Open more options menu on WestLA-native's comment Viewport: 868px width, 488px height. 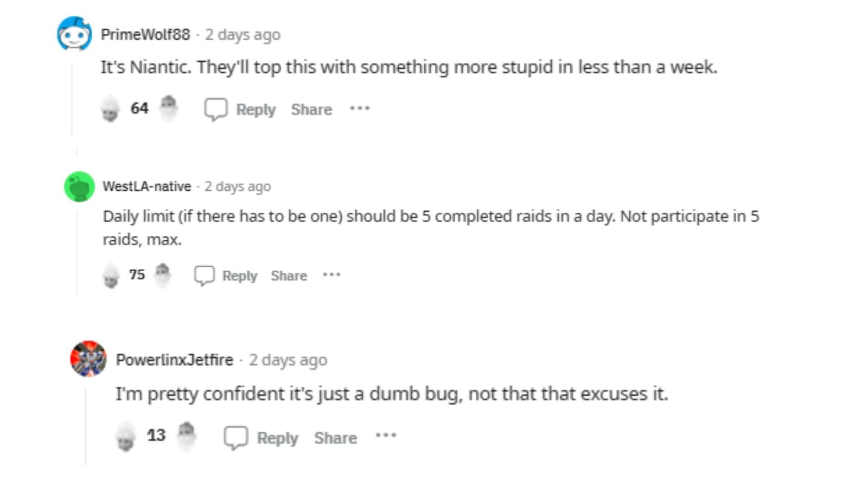tap(331, 275)
